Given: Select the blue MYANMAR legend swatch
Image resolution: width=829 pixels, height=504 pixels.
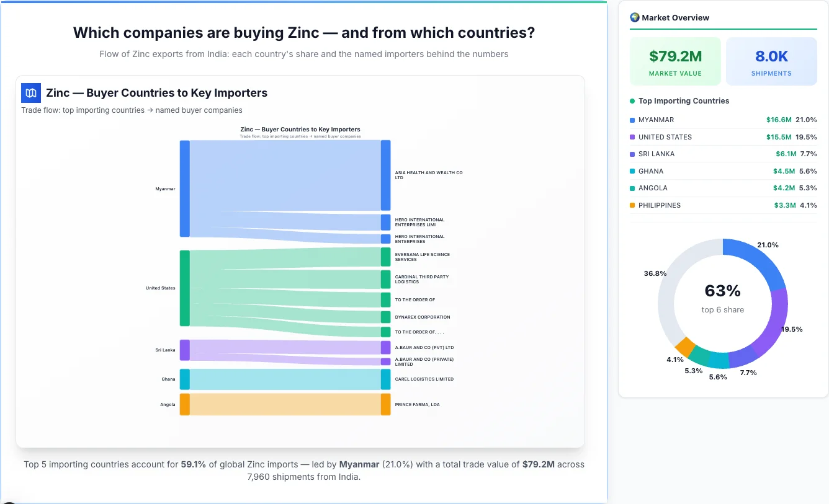Looking at the screenshot, I should (632, 120).
